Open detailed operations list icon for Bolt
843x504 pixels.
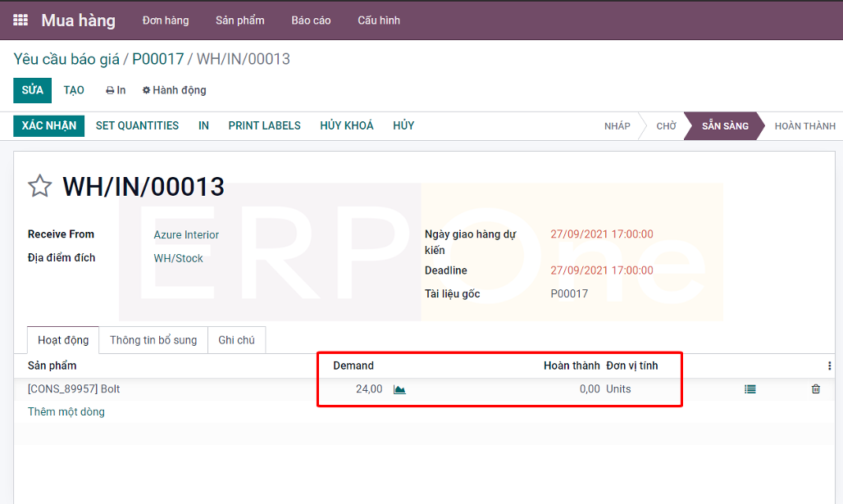pos(750,389)
